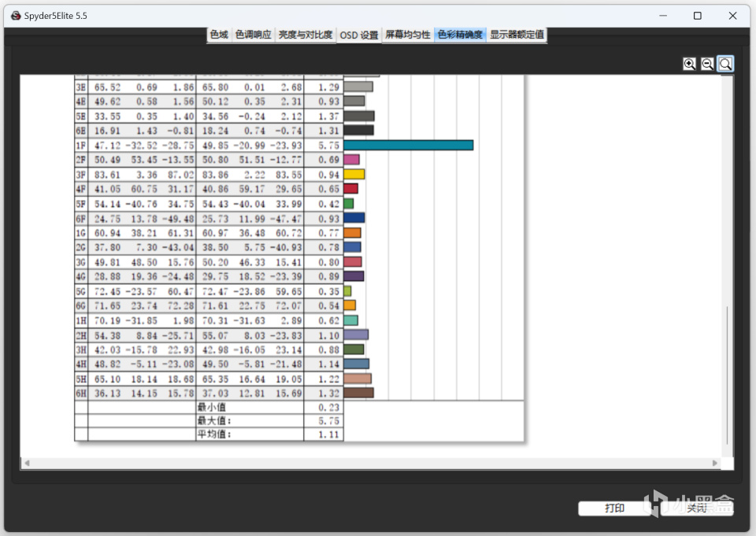Click the dark blue bar for row 6F
Screen dimensions: 756x536
(354, 218)
